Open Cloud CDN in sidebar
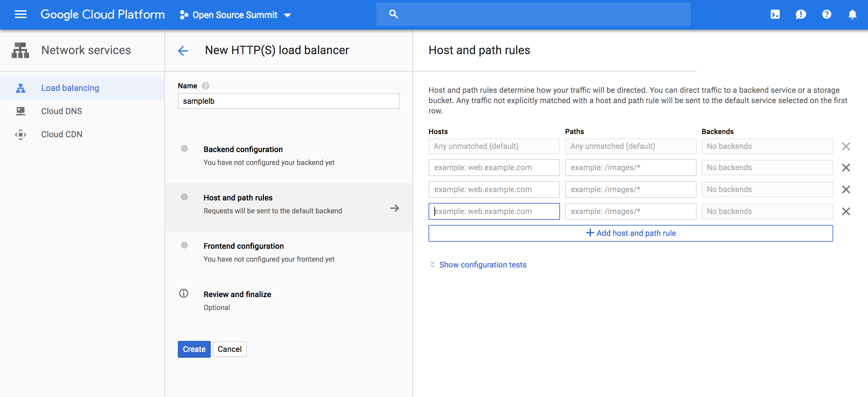This screenshot has height=397, width=868. point(62,134)
